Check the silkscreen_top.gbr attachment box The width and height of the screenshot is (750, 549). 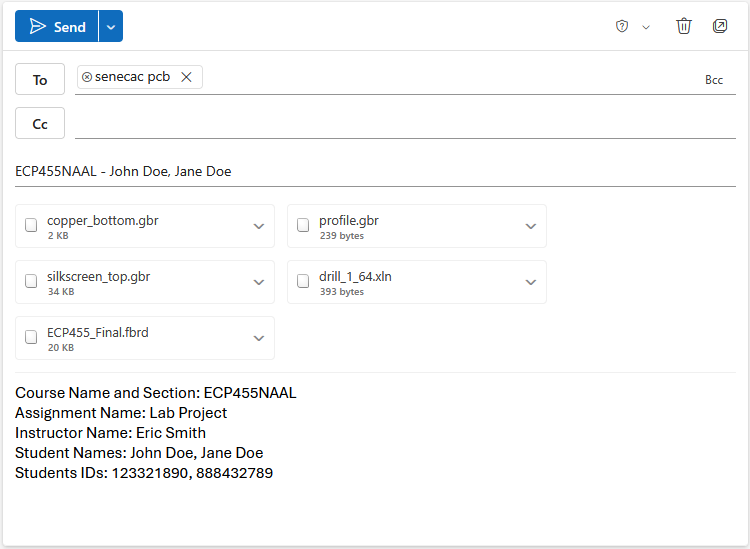pyautogui.click(x=31, y=282)
